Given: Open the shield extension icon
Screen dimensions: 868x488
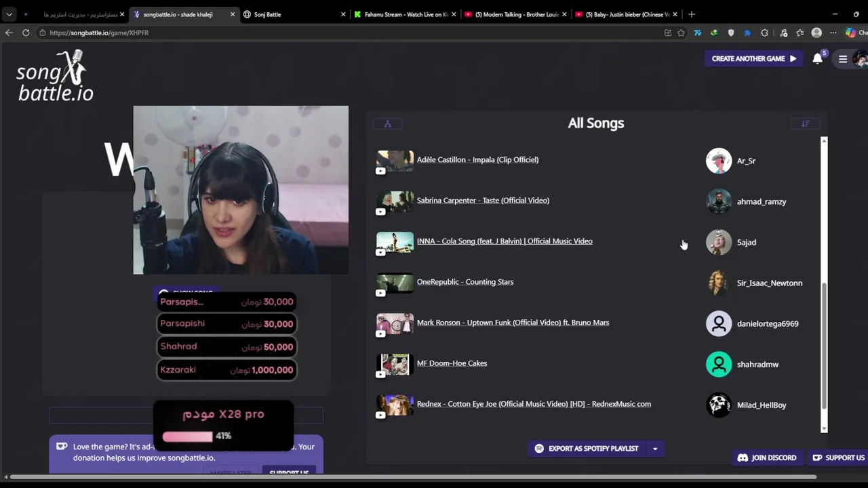Looking at the screenshot, I should coord(730,33).
